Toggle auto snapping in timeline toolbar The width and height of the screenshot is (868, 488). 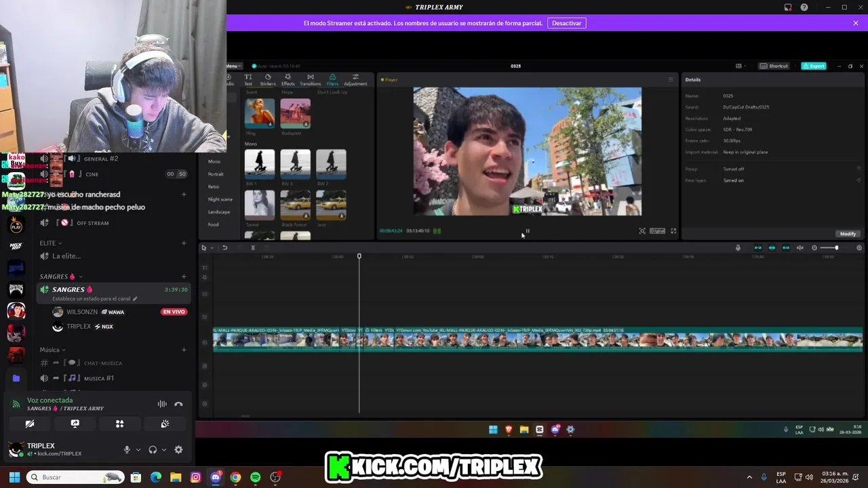(772, 248)
